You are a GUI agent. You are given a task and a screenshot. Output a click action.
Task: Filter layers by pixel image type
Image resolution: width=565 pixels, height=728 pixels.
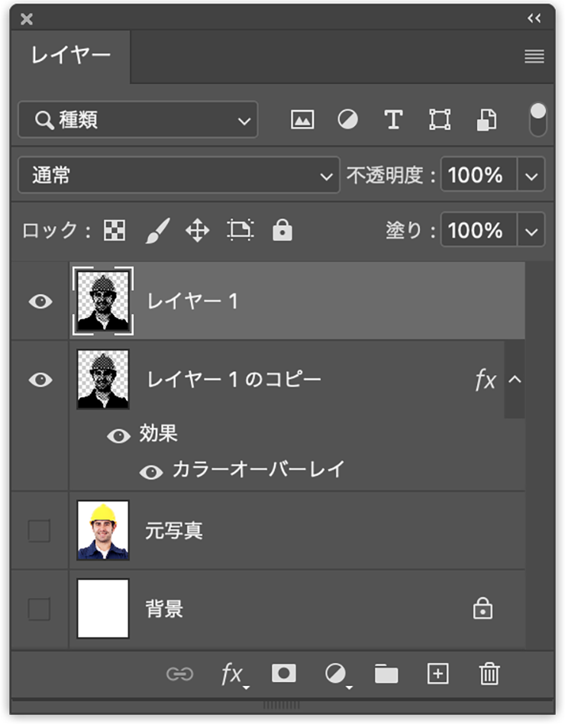coord(302,120)
